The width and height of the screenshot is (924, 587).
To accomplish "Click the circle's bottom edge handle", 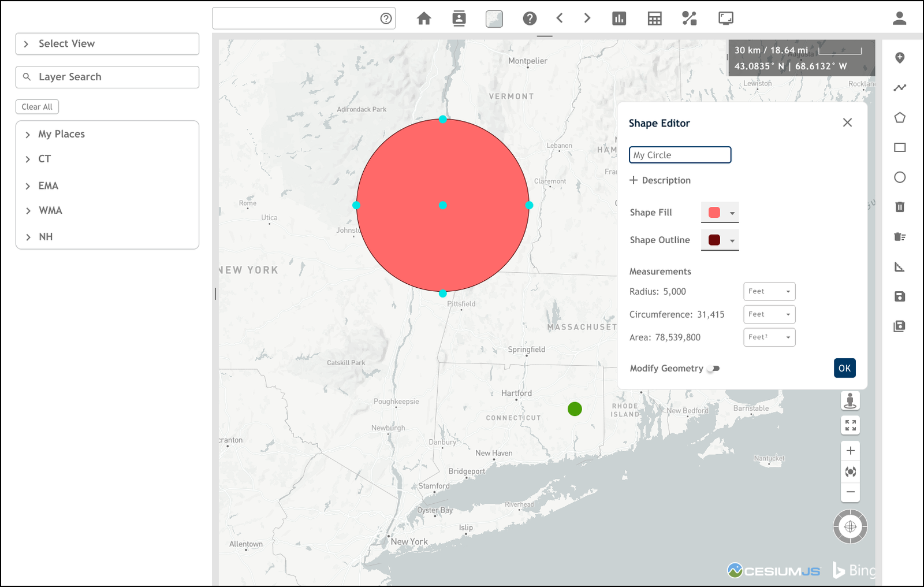I will tap(442, 293).
